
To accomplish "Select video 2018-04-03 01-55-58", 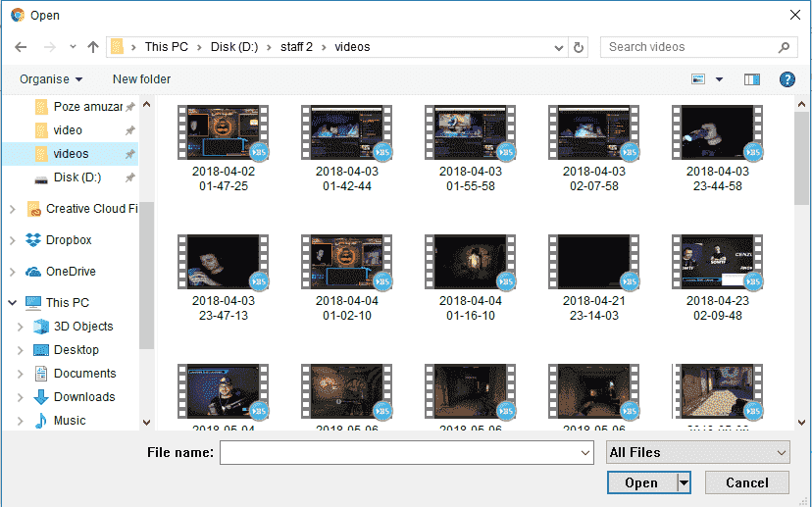I will point(470,149).
